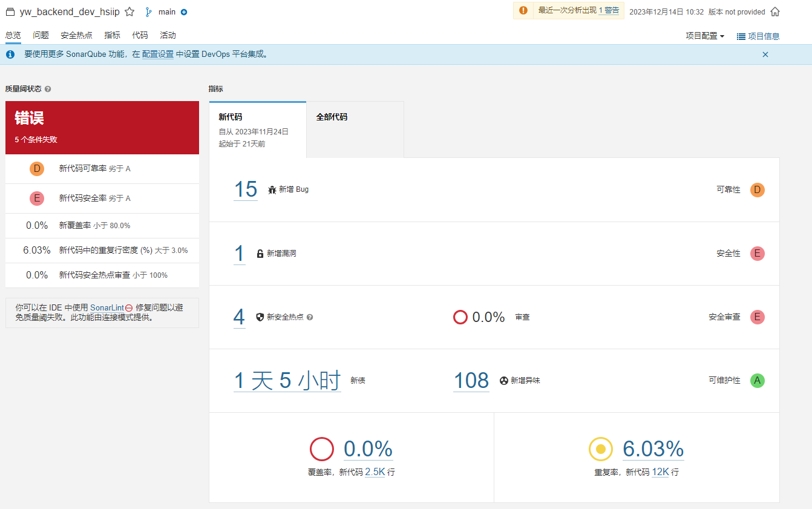Click the 新覆盖率 condition row
This screenshot has height=509, width=812.
coord(102,226)
